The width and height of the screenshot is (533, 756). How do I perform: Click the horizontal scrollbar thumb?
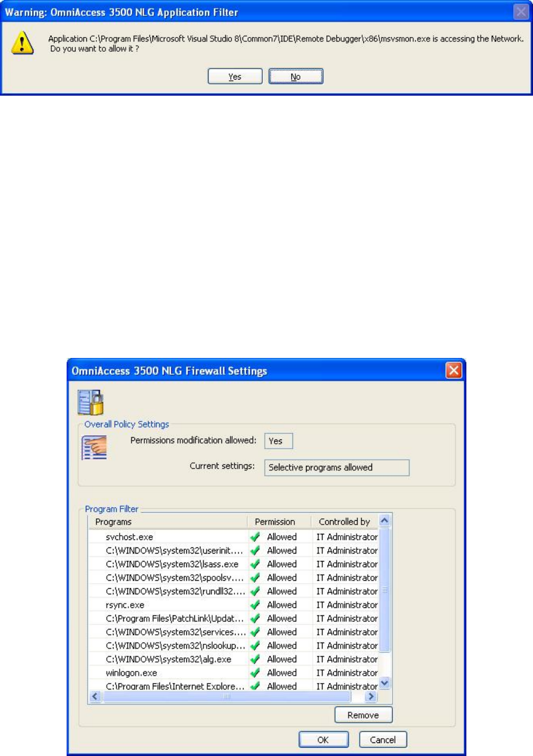coord(226,696)
